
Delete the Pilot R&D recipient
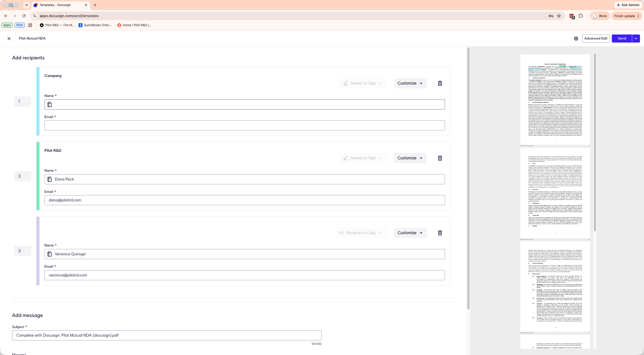(440, 158)
